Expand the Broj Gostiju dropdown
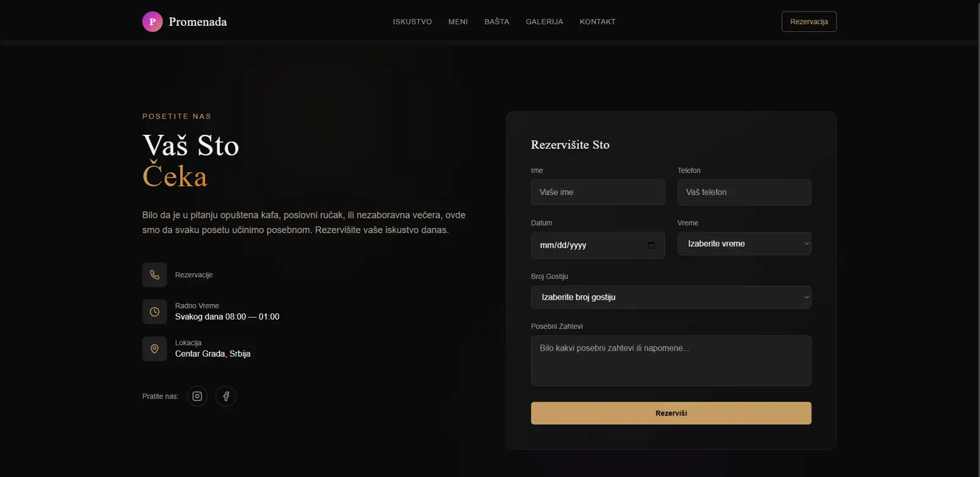980x477 pixels. point(671,297)
